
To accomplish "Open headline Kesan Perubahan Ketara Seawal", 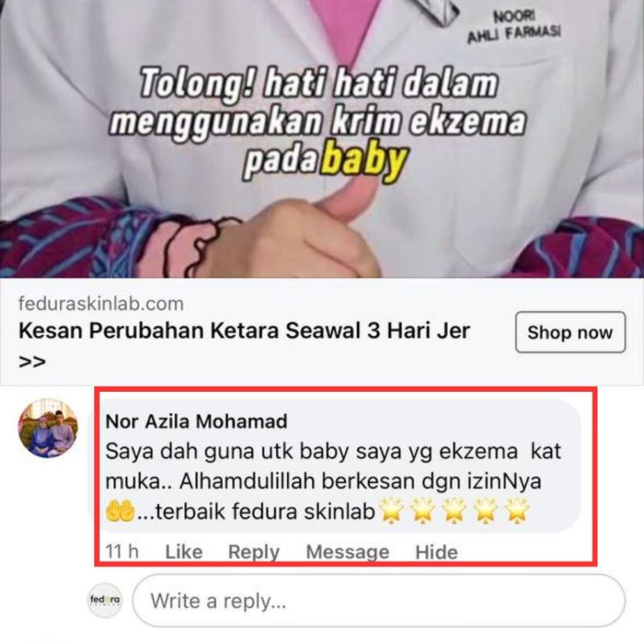I will (244, 331).
